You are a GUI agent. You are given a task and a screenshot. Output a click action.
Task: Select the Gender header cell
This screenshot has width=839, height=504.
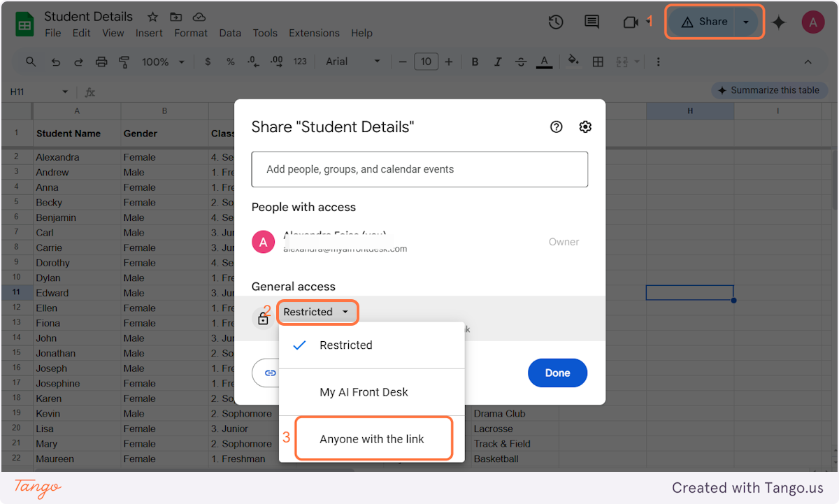pyautogui.click(x=164, y=133)
